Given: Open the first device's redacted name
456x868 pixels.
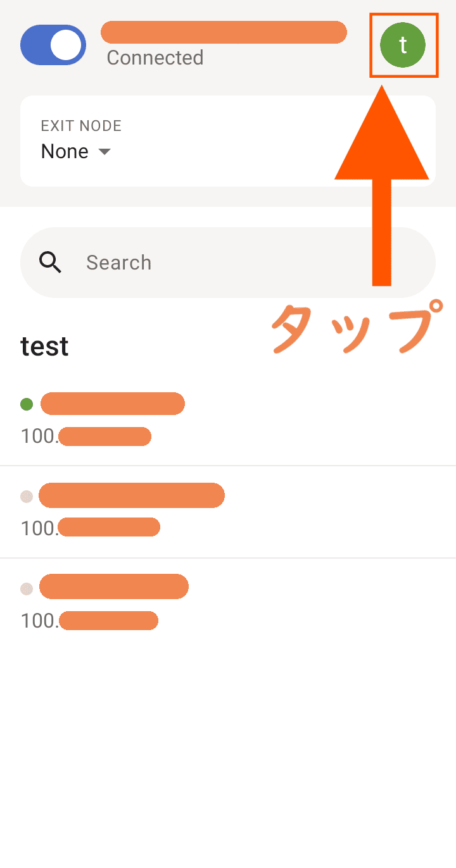Looking at the screenshot, I should (113, 404).
